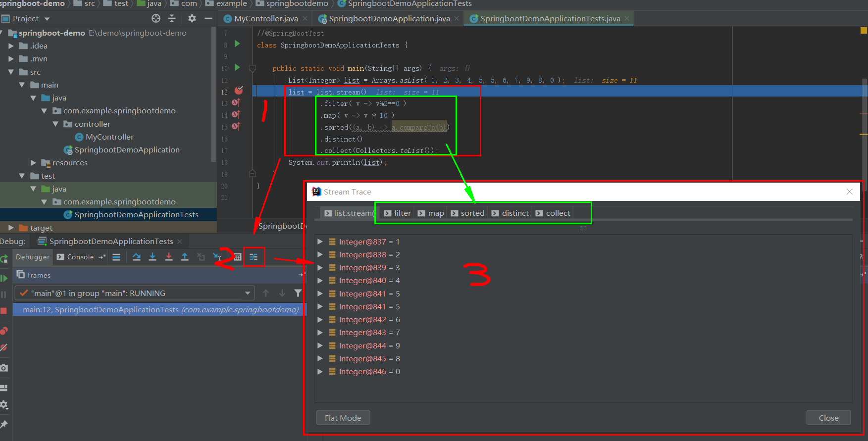Click the Drop Frame icon
868x441 pixels.
tap(201, 257)
